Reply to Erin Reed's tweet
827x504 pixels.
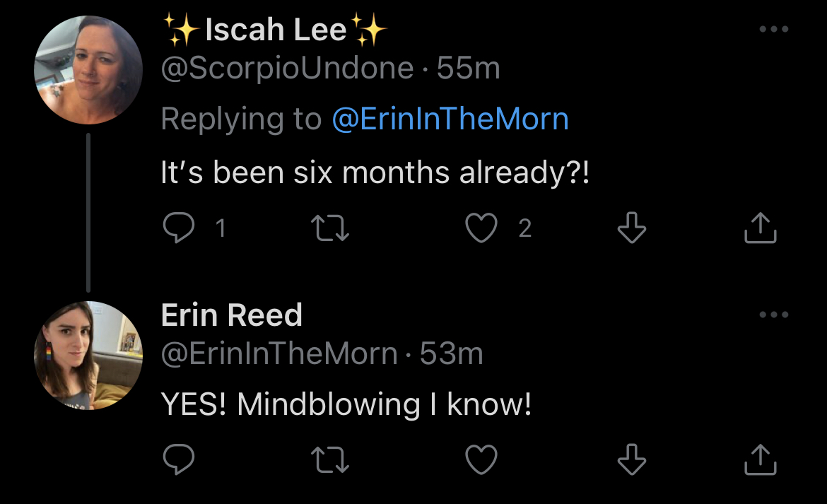tap(179, 461)
